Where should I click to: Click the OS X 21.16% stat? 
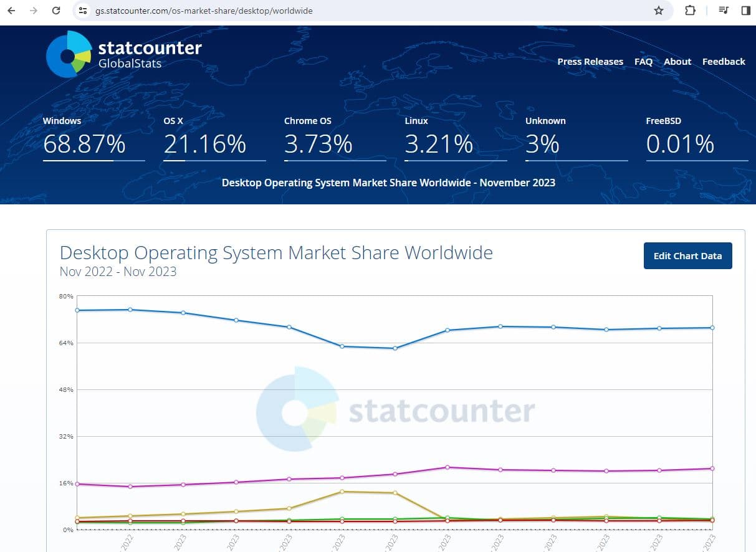[205, 144]
